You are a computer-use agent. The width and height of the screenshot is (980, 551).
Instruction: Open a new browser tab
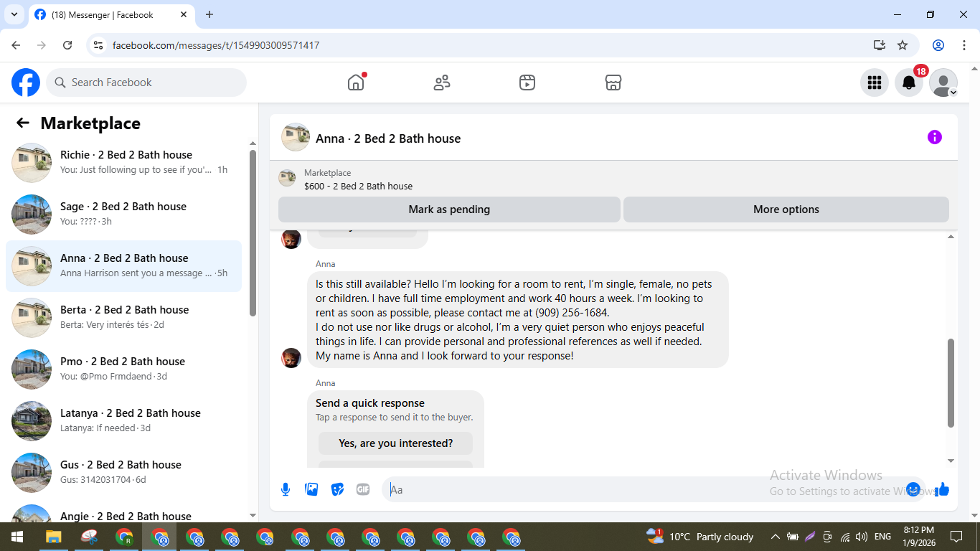(x=209, y=14)
